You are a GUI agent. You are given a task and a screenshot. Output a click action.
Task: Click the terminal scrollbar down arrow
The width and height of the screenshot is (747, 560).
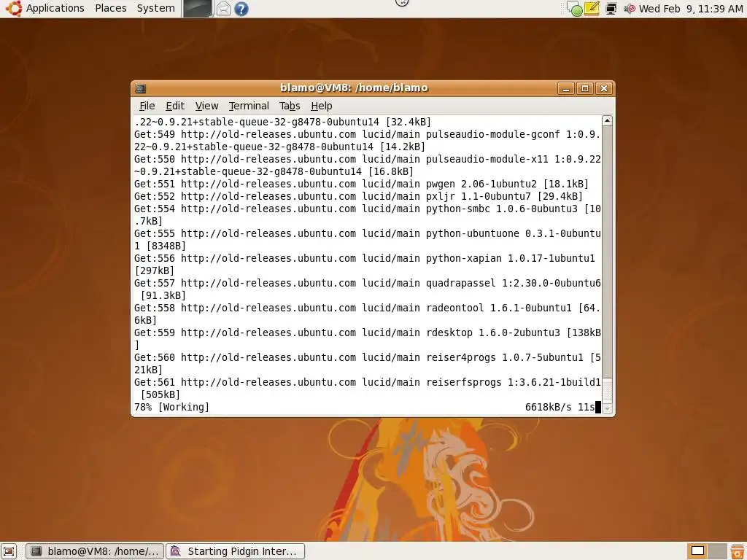607,408
